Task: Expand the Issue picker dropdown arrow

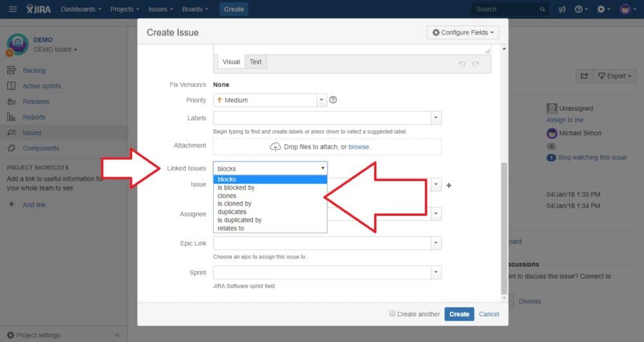Action: [x=436, y=185]
